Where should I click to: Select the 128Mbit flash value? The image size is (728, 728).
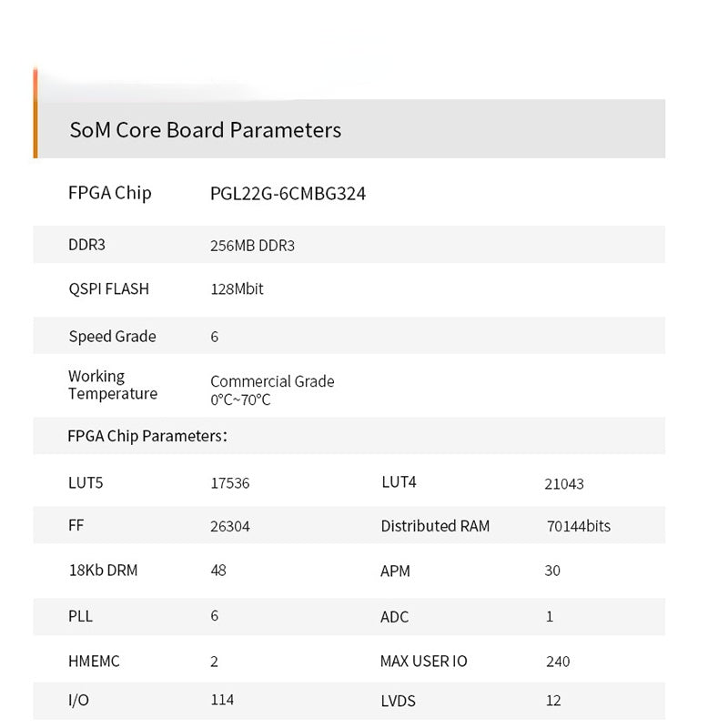237,289
